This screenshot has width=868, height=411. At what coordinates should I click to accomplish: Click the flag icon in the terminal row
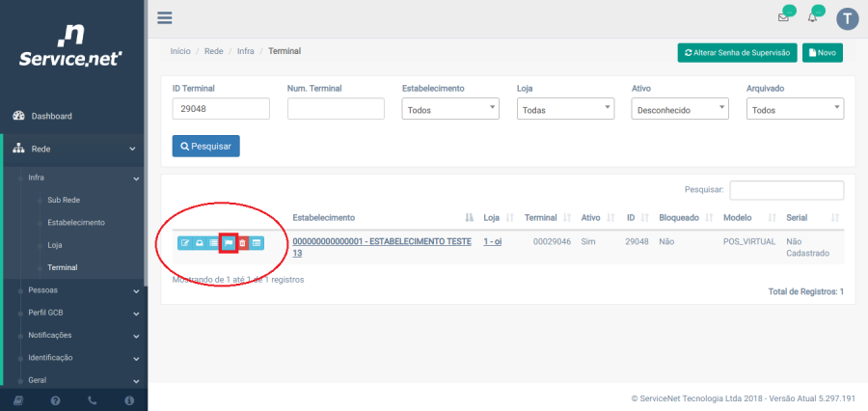[229, 243]
